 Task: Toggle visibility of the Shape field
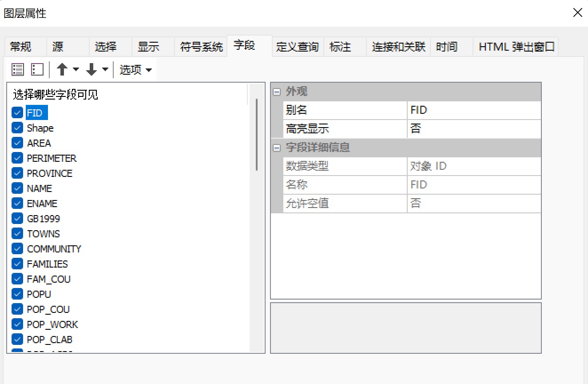point(17,128)
